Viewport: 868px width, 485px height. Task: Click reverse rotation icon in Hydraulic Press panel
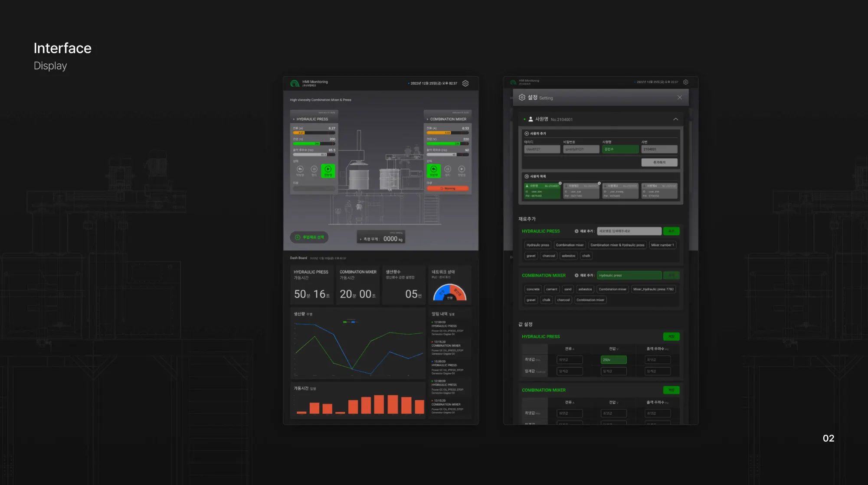(x=300, y=169)
